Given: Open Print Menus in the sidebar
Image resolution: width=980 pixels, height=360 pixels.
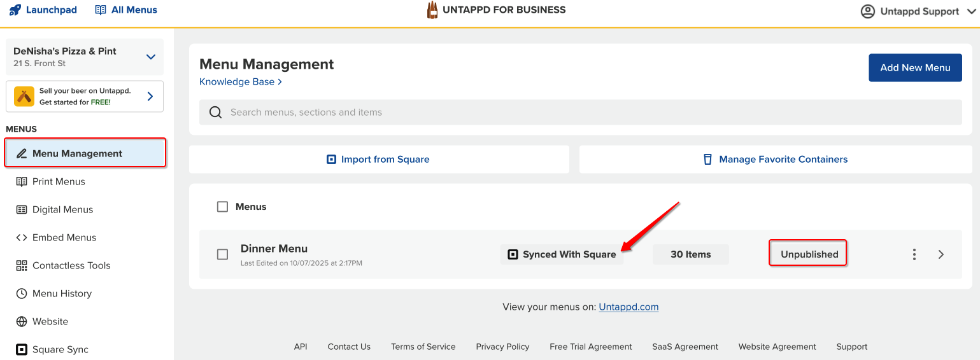Looking at the screenshot, I should [59, 182].
